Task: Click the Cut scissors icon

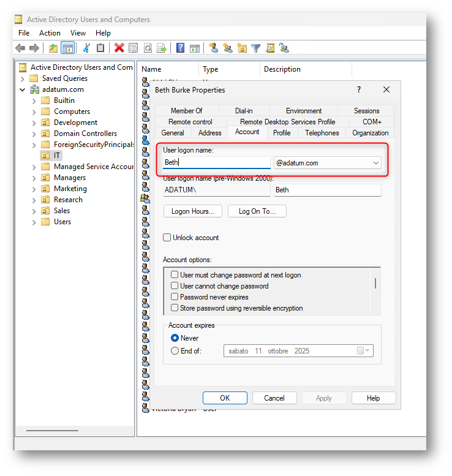Action: pyautogui.click(x=86, y=48)
